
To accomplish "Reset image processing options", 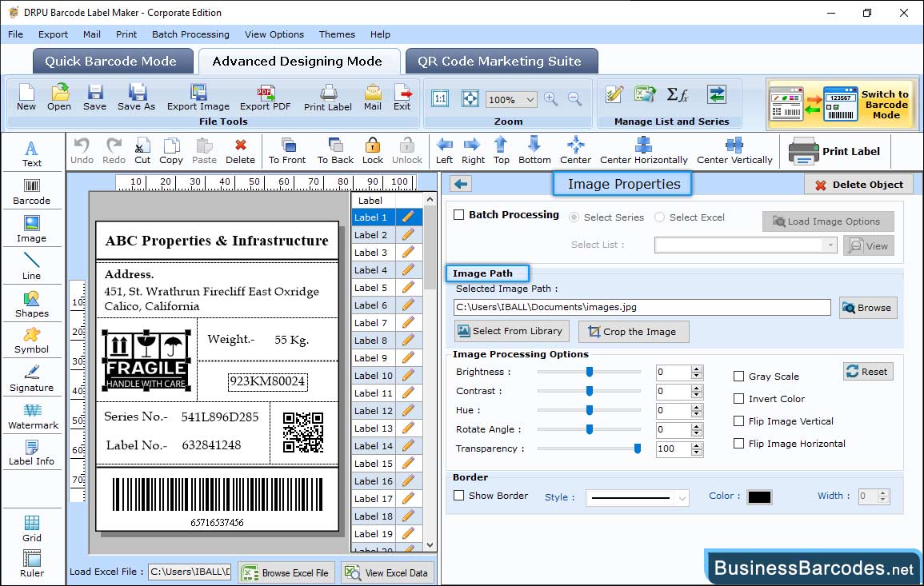I will pos(867,372).
